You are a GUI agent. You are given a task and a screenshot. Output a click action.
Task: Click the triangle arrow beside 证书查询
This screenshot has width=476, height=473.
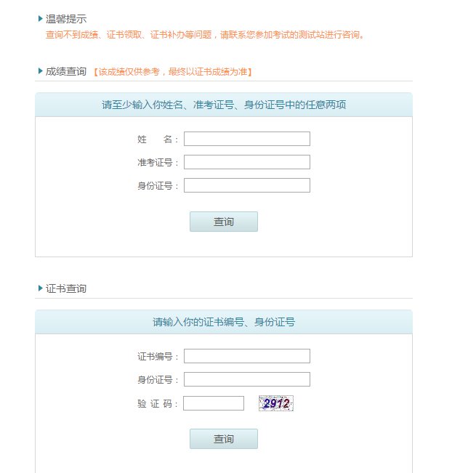[41, 288]
